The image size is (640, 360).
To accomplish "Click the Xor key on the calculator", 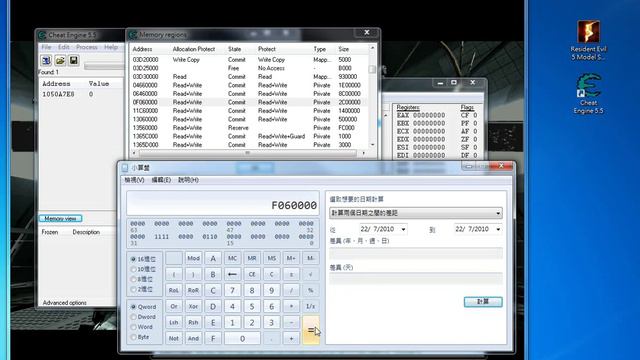I will pos(193,307).
